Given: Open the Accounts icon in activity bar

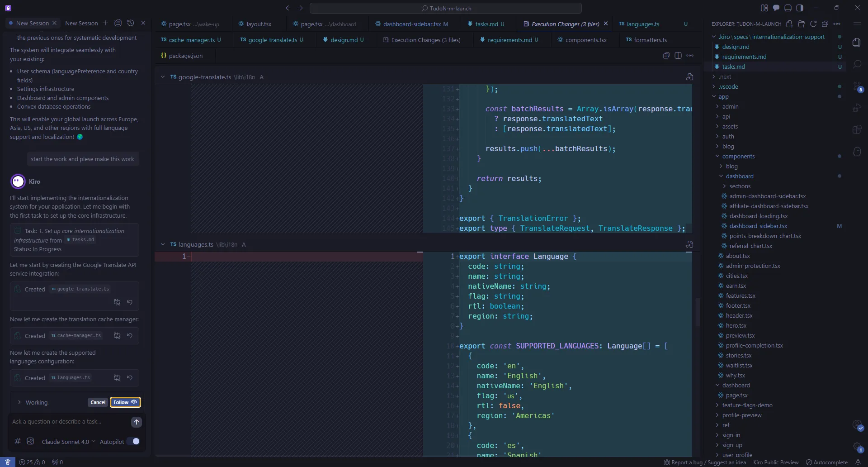Looking at the screenshot, I should [857, 425].
